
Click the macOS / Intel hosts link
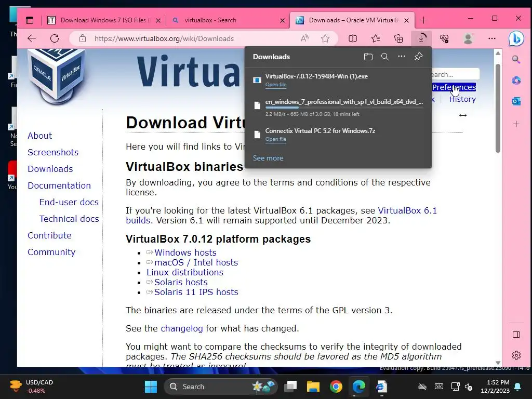coord(196,262)
